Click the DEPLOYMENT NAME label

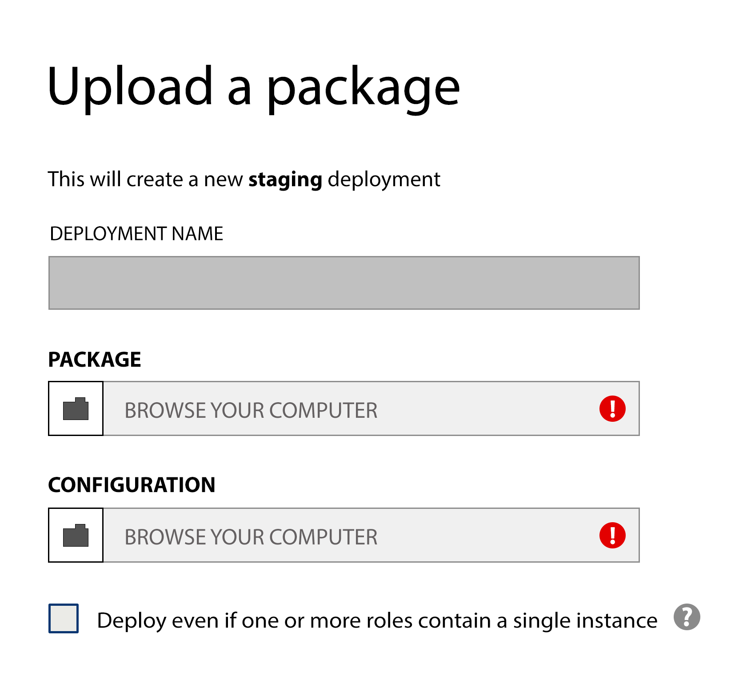(x=136, y=234)
